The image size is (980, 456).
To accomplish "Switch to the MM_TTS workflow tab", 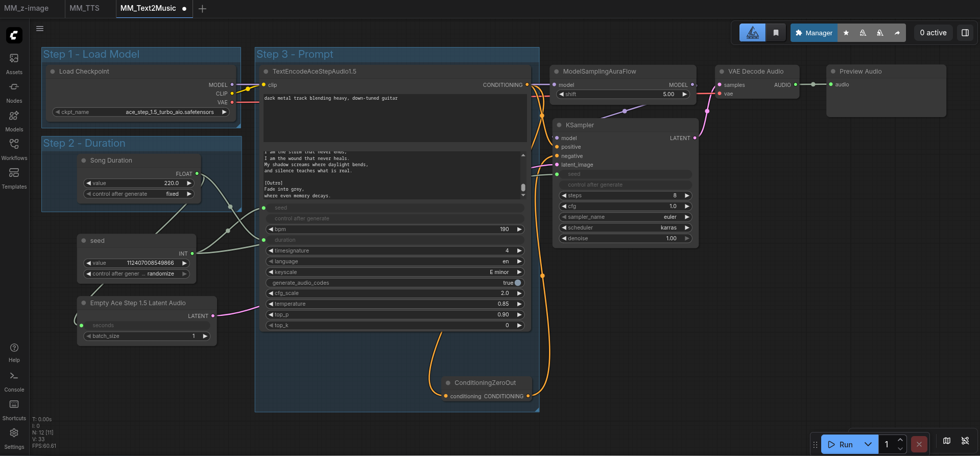I will click(85, 8).
